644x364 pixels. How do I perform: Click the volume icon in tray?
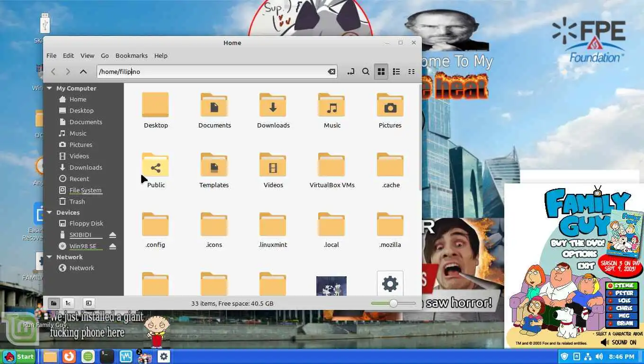(x=599, y=356)
